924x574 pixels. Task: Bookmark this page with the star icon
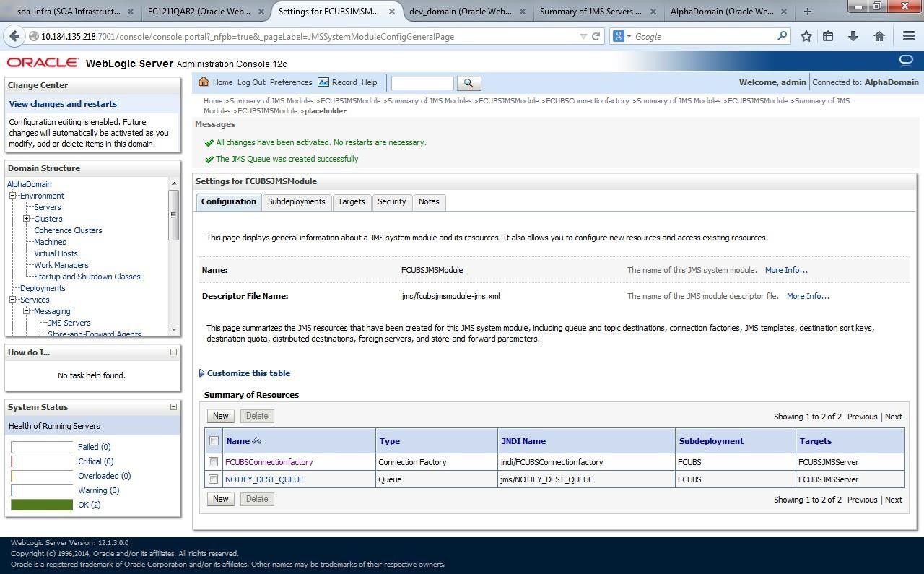[x=806, y=36]
